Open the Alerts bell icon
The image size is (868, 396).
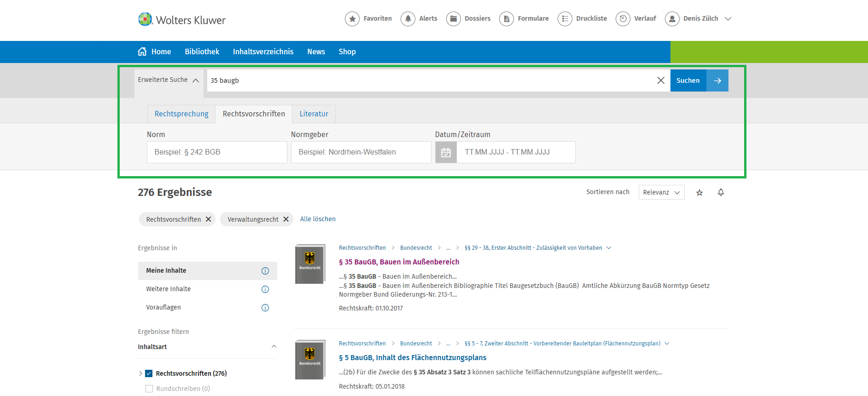[408, 19]
